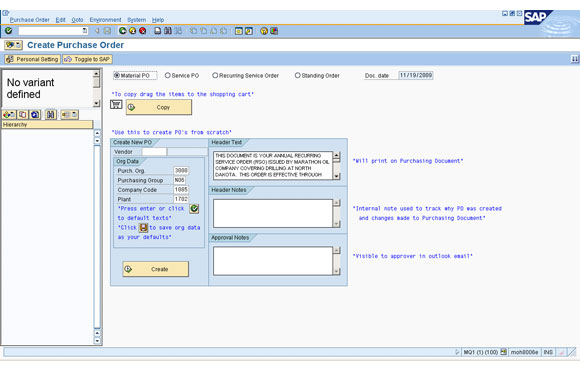Click the toolbar Save diskette icon

(x=107, y=31)
